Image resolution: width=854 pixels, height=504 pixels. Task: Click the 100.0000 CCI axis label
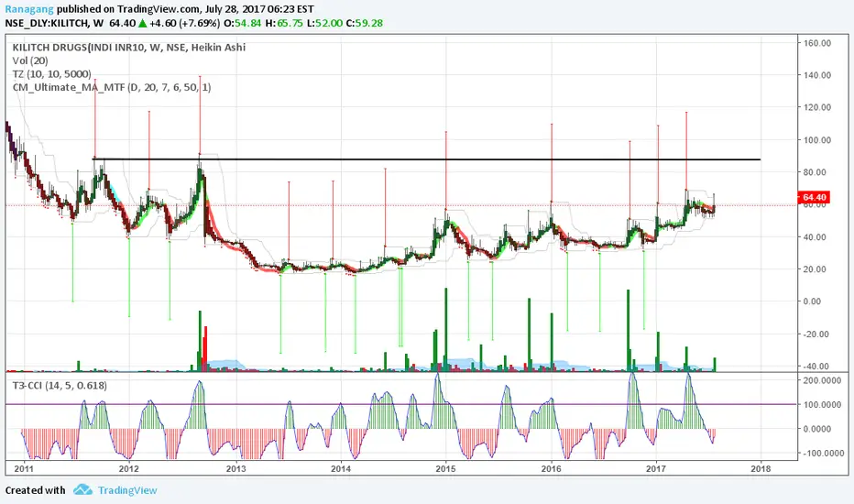click(823, 404)
